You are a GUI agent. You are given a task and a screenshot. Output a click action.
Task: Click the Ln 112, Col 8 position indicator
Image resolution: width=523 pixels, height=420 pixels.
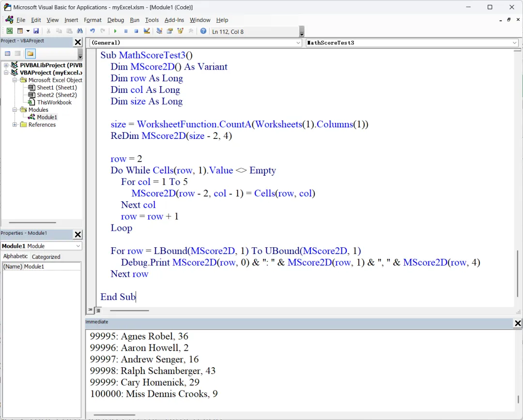[255, 31]
